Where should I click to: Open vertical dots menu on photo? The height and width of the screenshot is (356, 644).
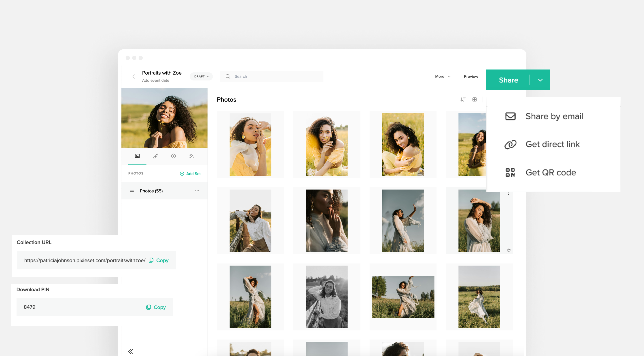point(508,193)
